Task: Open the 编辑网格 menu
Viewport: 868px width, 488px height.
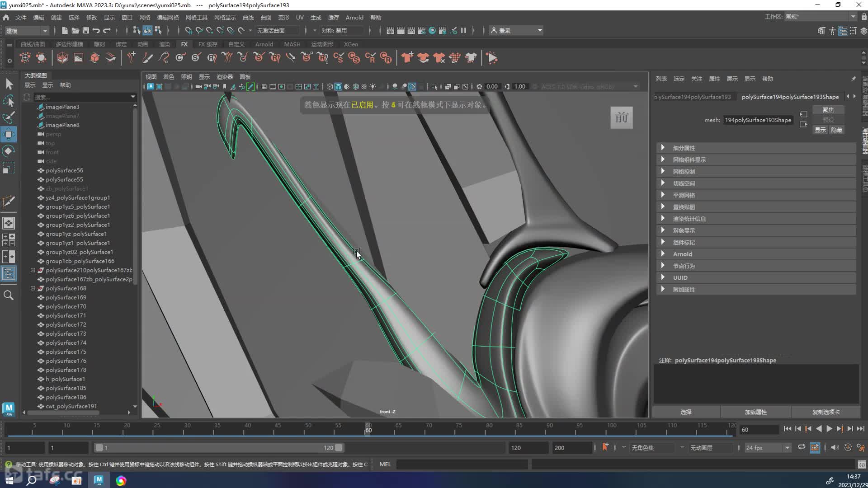Action: point(168,18)
